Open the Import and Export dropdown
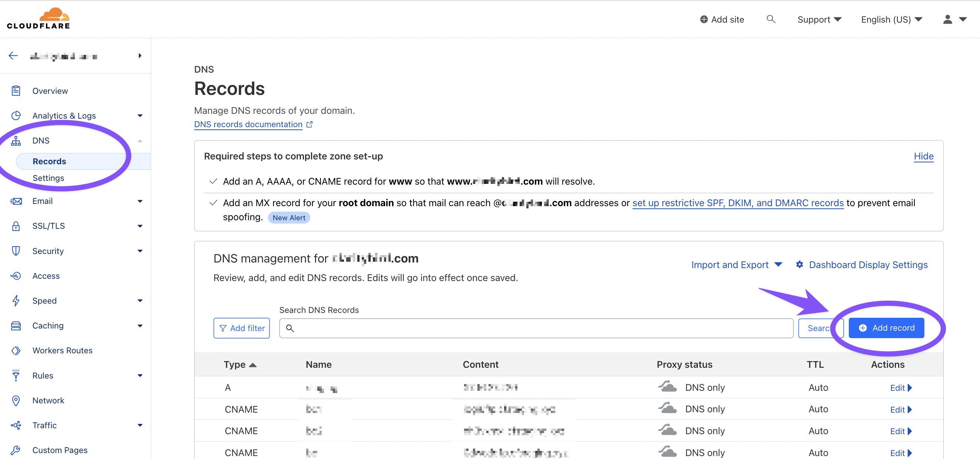 point(736,264)
